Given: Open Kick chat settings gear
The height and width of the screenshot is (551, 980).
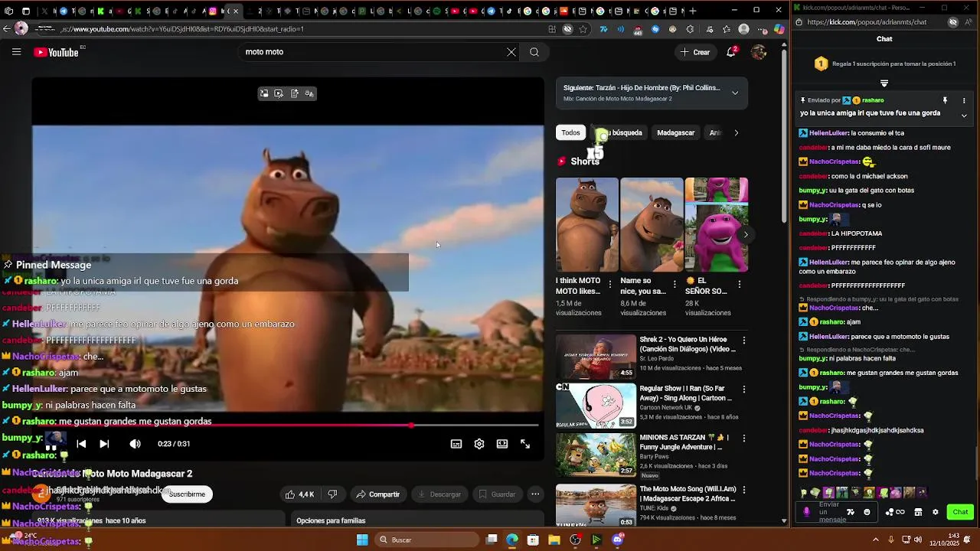Looking at the screenshot, I should [935, 512].
